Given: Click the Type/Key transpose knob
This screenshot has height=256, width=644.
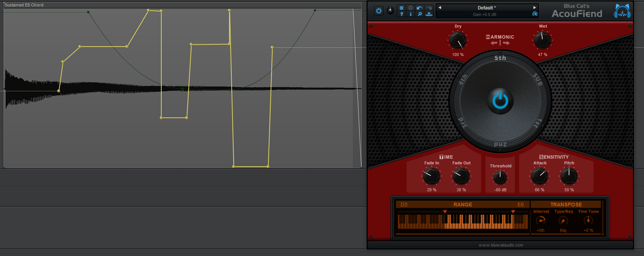Looking at the screenshot, I should click(x=563, y=220).
